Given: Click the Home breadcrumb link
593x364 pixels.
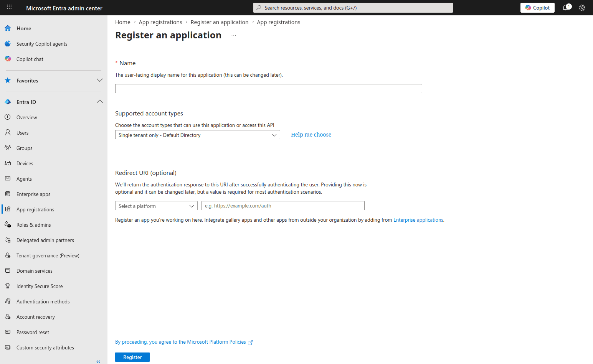Looking at the screenshot, I should coord(123,22).
